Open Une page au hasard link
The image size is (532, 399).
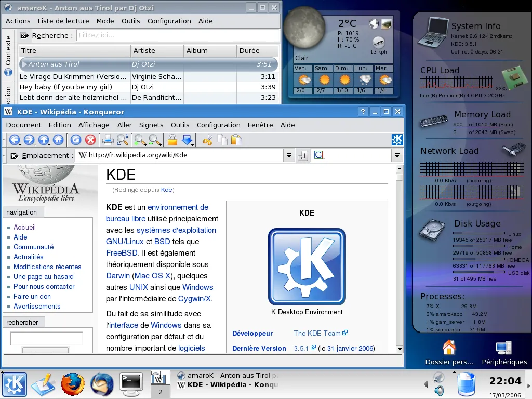(x=44, y=276)
